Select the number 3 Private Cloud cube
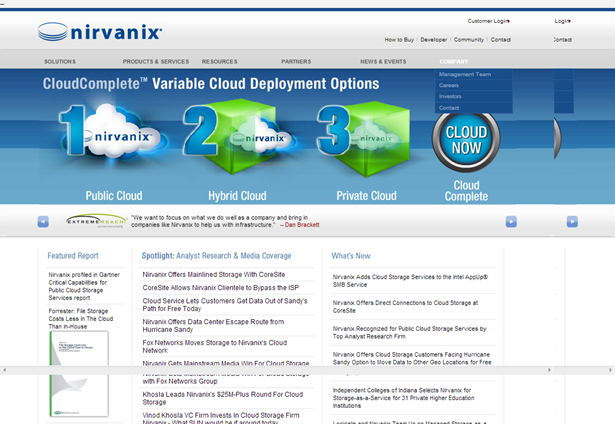The image size is (615, 424). coord(364,137)
